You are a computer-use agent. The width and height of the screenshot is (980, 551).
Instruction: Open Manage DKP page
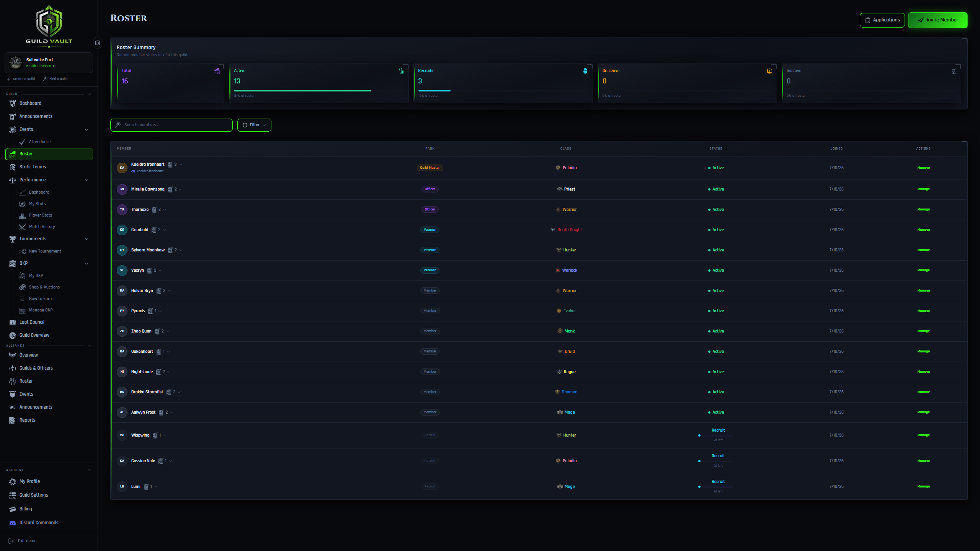pos(54,310)
